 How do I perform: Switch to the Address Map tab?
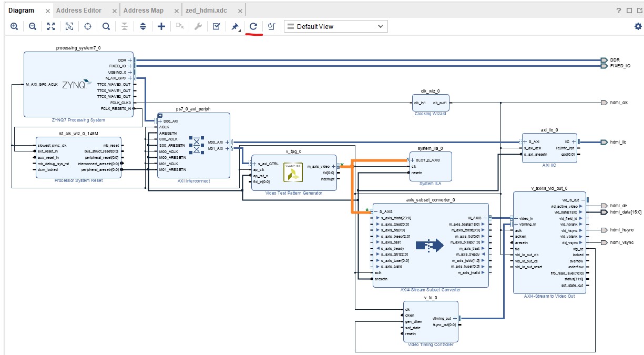[x=144, y=11]
